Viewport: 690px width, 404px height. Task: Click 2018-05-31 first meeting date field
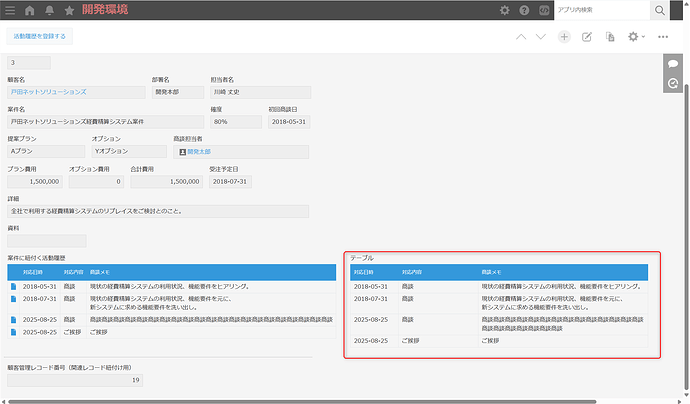click(x=289, y=122)
